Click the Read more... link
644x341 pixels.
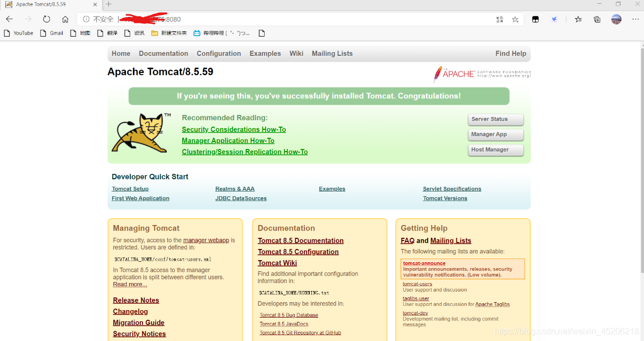130,285
